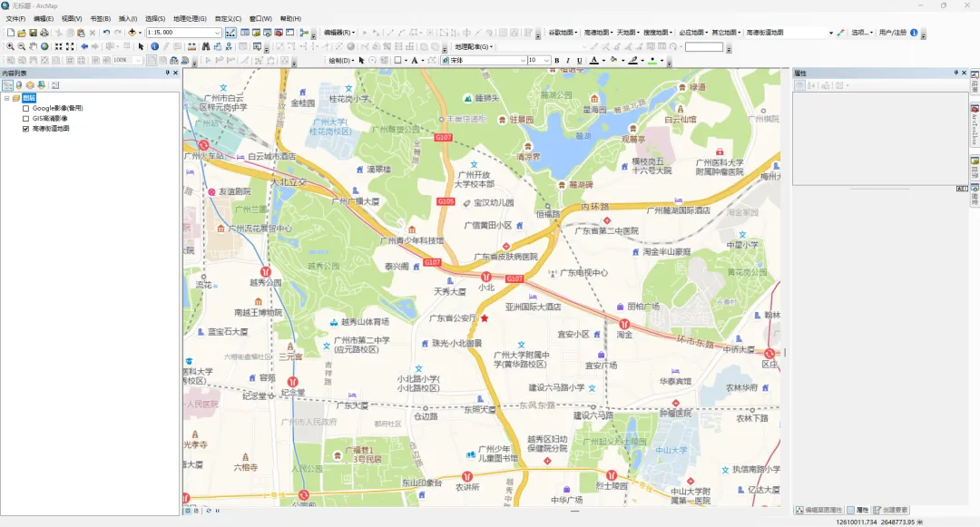Viewport: 980px width, 527px height.
Task: Create a new map document
Action: coord(11,33)
